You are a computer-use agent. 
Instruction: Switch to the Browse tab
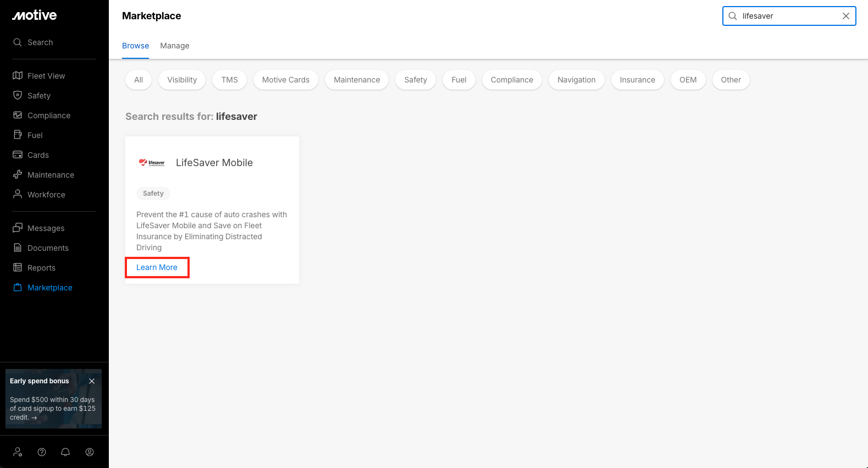click(x=135, y=46)
